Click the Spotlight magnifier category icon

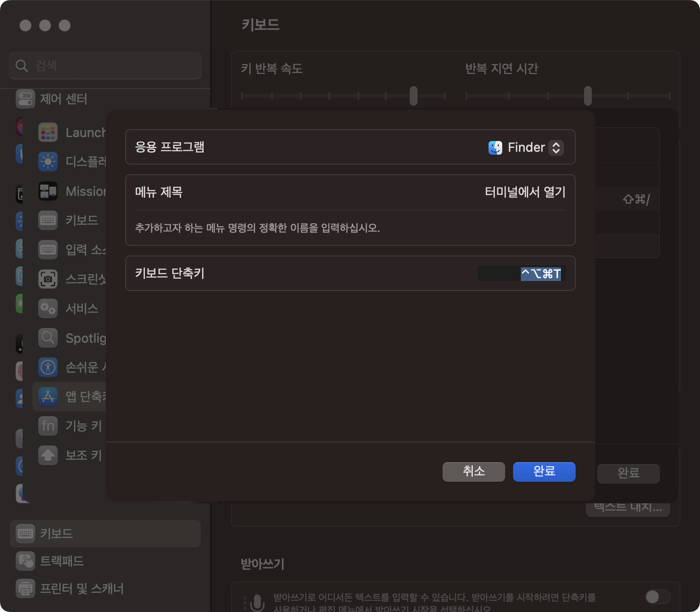[48, 338]
